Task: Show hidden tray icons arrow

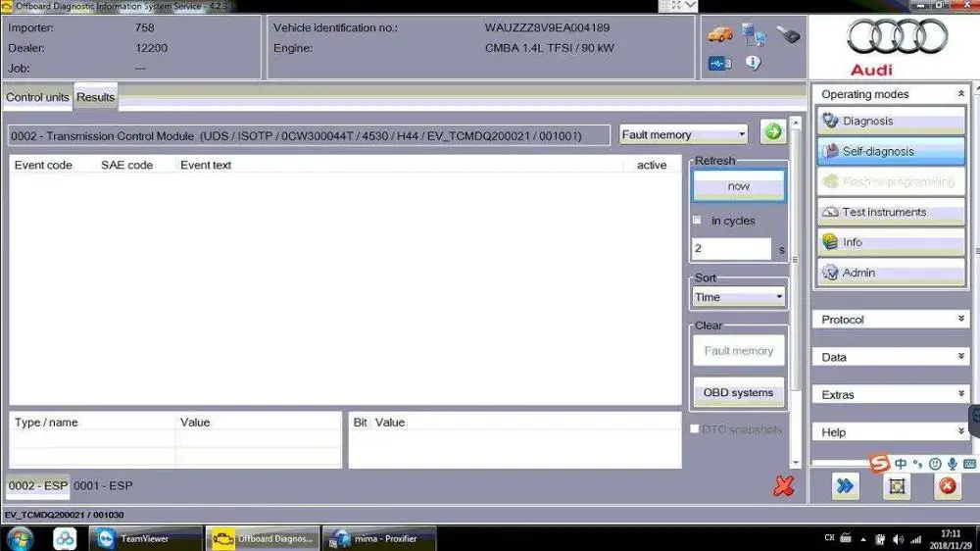Action: click(863, 539)
